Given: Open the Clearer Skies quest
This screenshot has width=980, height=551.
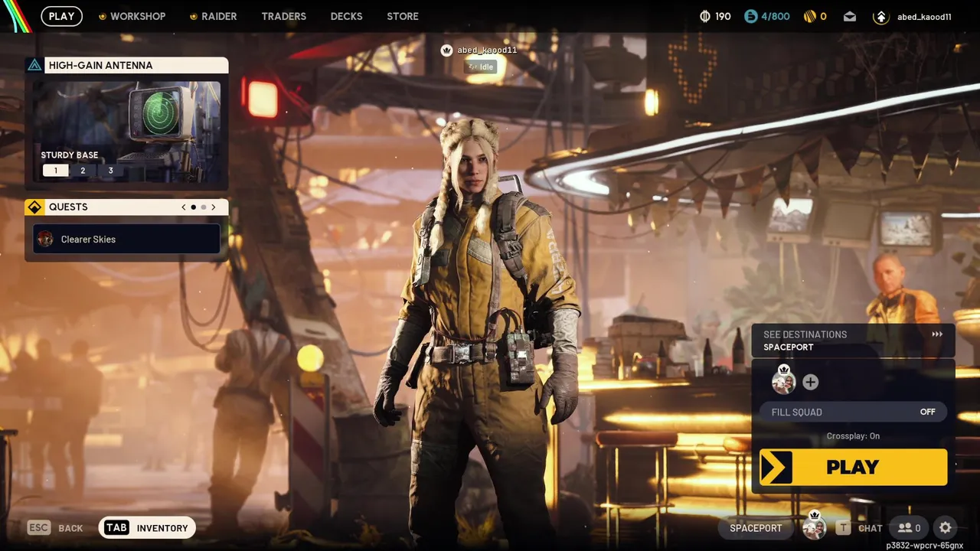Looking at the screenshot, I should click(x=126, y=239).
